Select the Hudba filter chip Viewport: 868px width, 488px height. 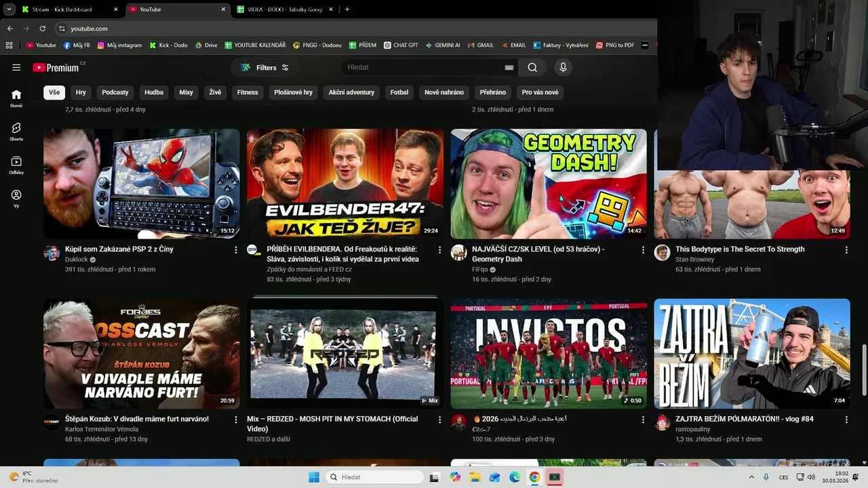point(154,92)
